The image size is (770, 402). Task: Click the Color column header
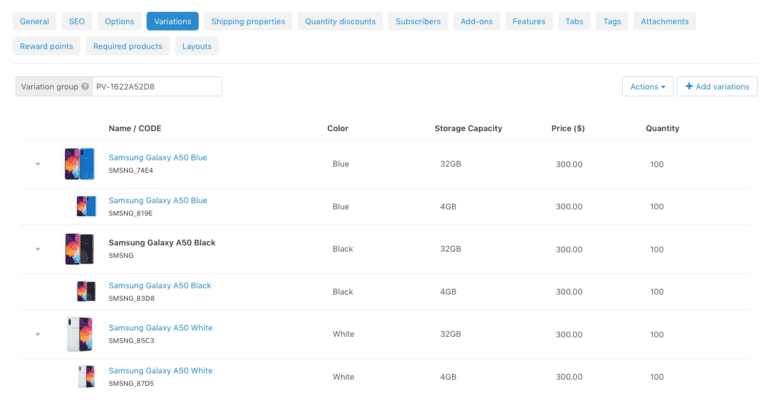pos(337,128)
